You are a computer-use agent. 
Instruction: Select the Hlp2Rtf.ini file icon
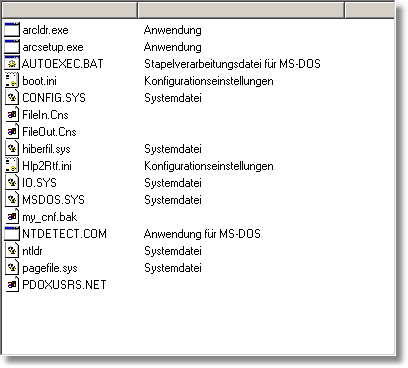[x=12, y=166]
